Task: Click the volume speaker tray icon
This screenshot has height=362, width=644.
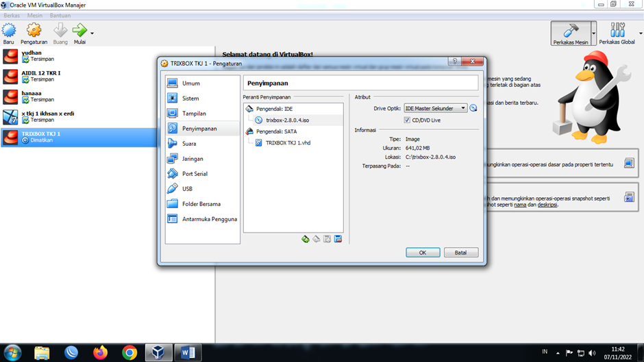Action: pyautogui.click(x=592, y=353)
